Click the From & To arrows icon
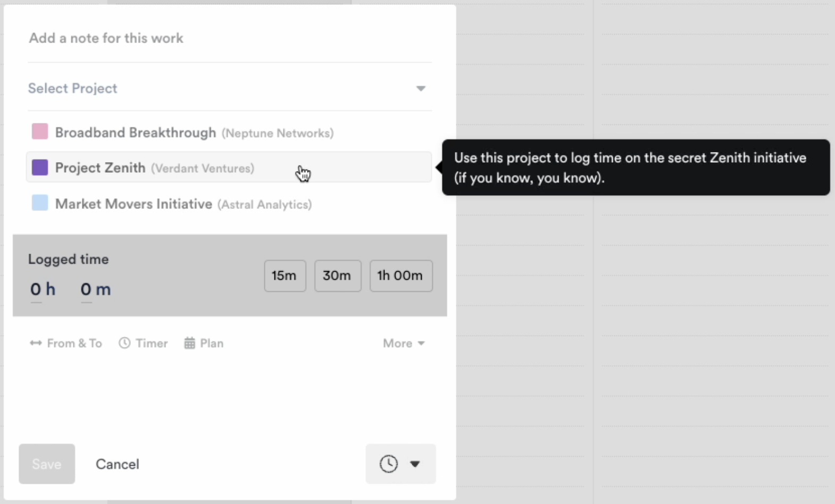This screenshot has height=504, width=835. (x=36, y=343)
